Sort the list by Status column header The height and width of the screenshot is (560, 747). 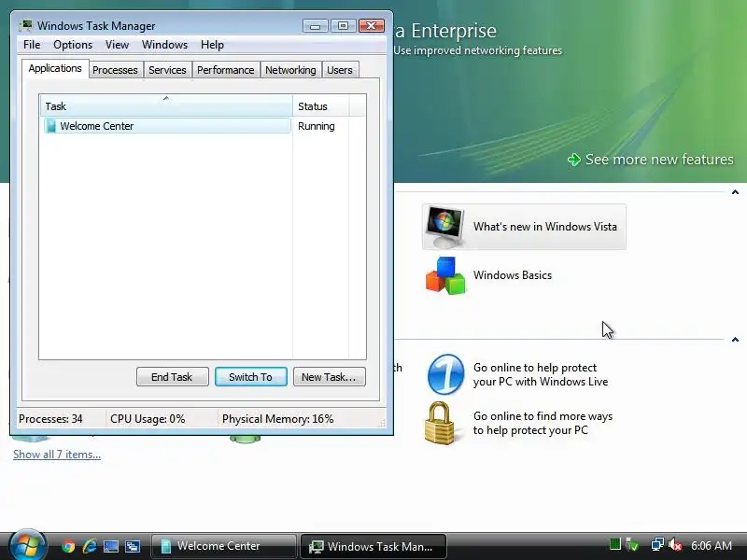[321, 106]
